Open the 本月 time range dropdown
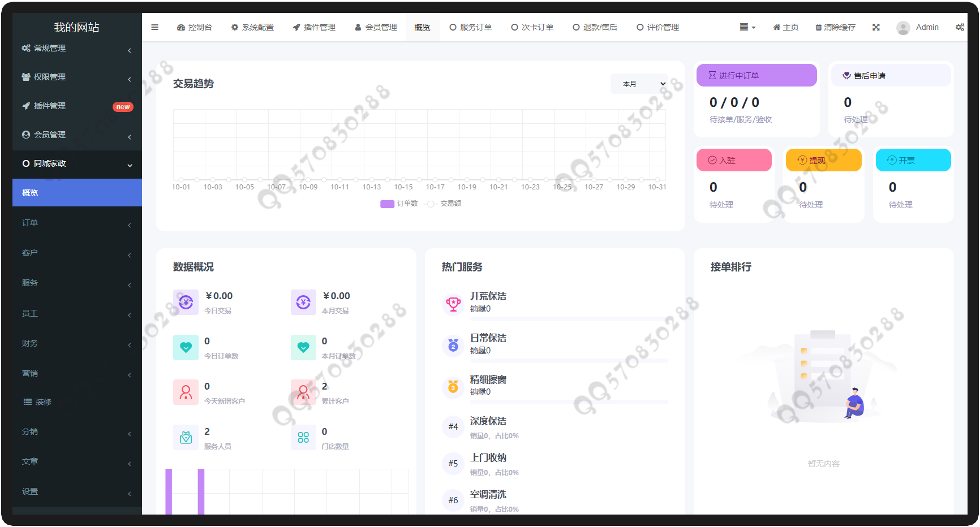This screenshot has height=527, width=980. [x=639, y=84]
